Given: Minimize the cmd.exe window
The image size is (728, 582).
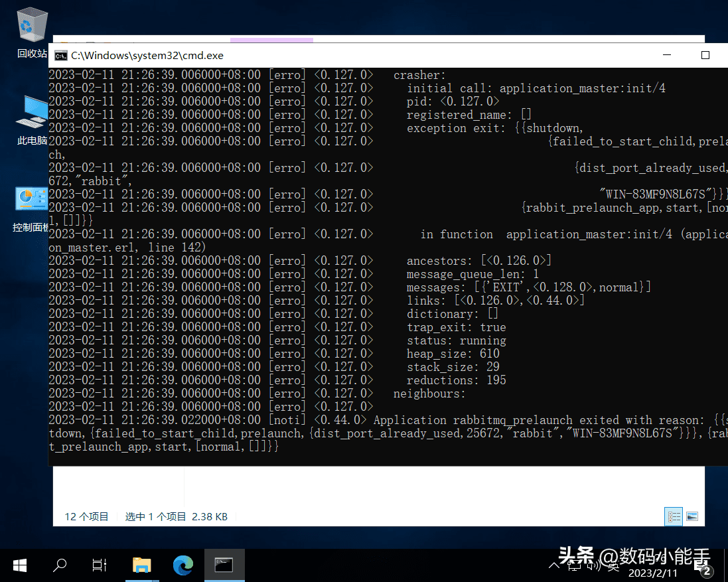Looking at the screenshot, I should (666, 55).
